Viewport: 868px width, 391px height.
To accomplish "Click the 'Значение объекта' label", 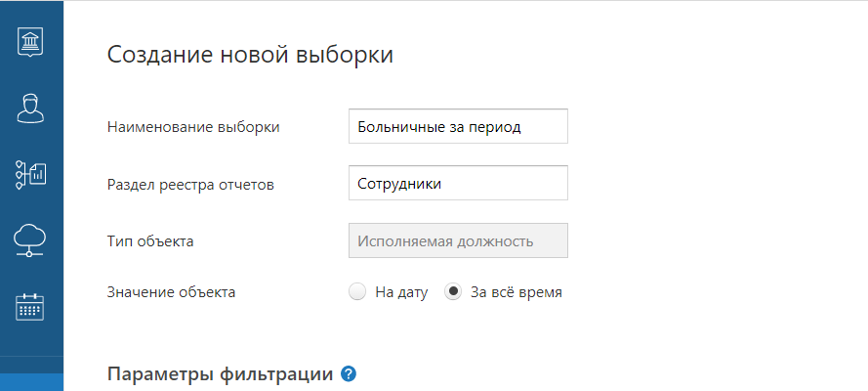I will pyautogui.click(x=171, y=291).
